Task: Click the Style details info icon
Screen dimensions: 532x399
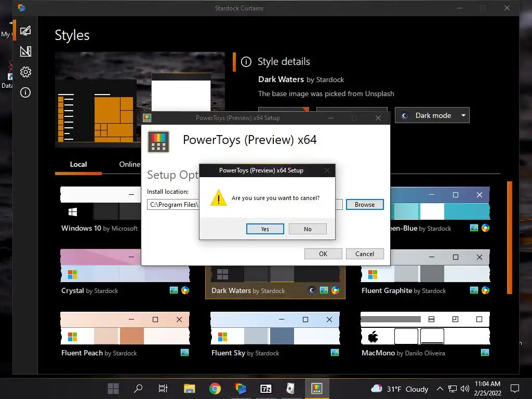Action: click(246, 62)
